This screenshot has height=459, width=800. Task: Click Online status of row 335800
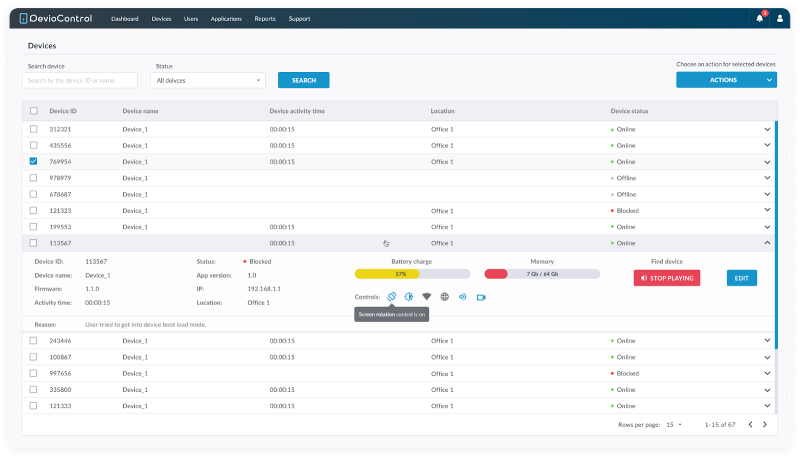623,390
